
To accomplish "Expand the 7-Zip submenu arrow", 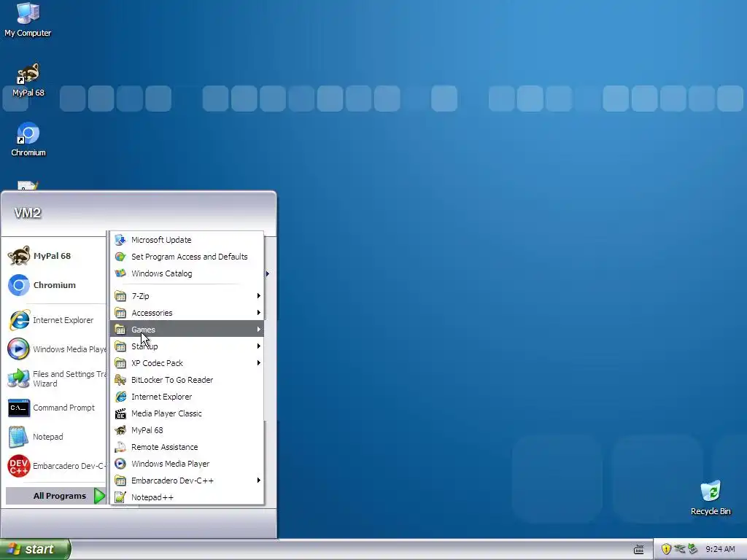I will click(x=259, y=296).
